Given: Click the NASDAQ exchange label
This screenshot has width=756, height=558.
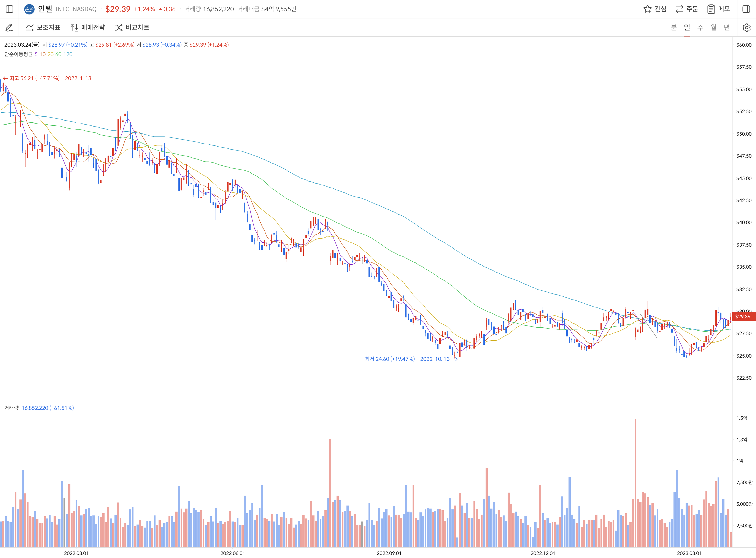Looking at the screenshot, I should click(85, 9).
